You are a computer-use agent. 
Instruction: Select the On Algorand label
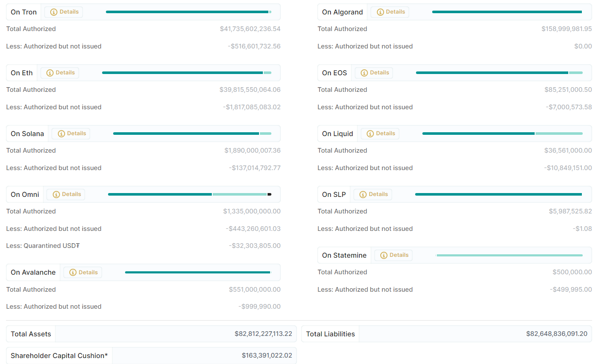tap(342, 12)
